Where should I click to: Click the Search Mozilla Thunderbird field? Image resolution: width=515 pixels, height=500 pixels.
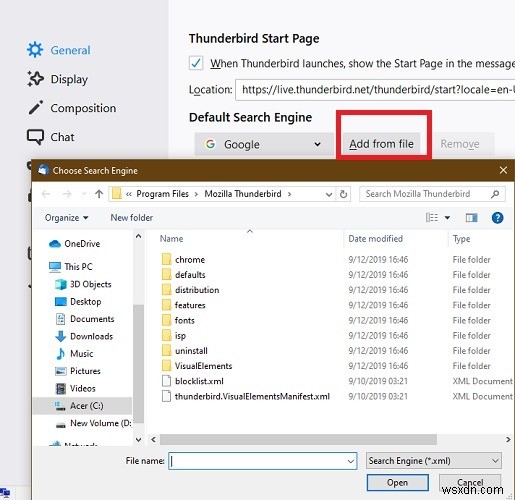click(x=432, y=194)
